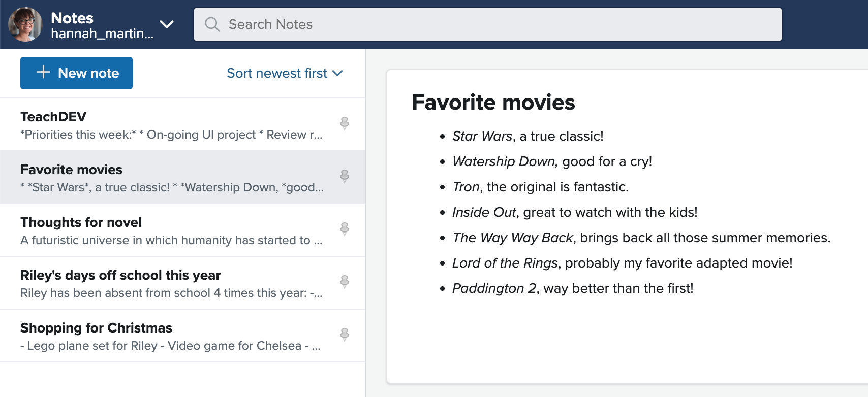Click the Inside Out bullet line
The height and width of the screenshot is (397, 868).
[x=575, y=212]
